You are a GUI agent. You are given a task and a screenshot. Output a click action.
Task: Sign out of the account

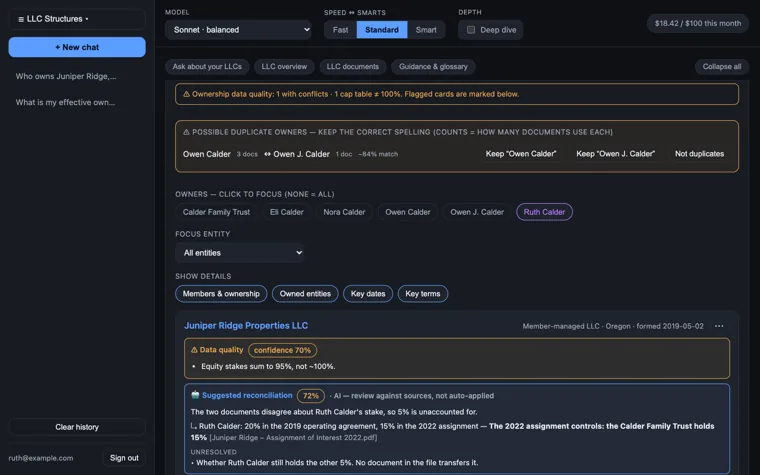(x=124, y=458)
